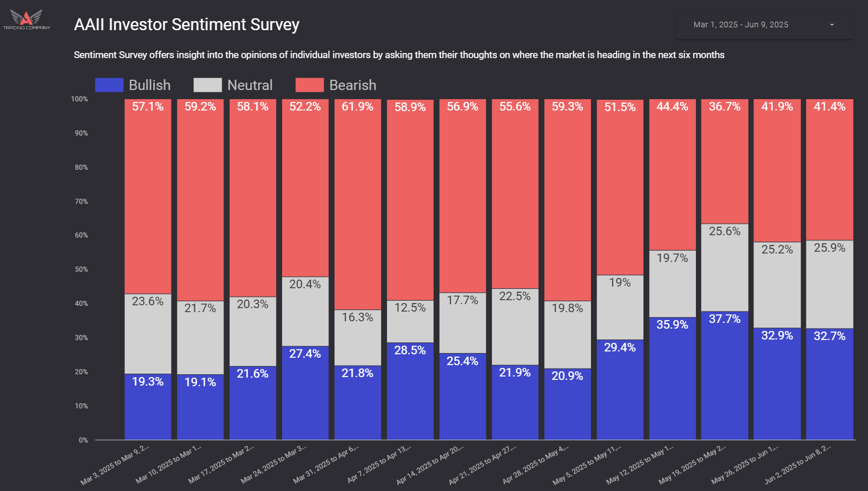
Task: Toggle the Bullish series legend label
Action: 149,85
